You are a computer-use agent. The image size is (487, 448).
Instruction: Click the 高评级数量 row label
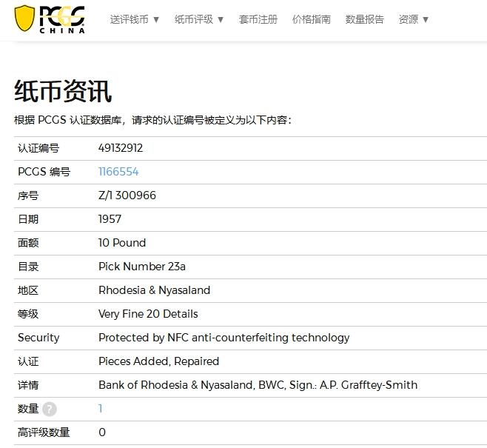point(44,432)
